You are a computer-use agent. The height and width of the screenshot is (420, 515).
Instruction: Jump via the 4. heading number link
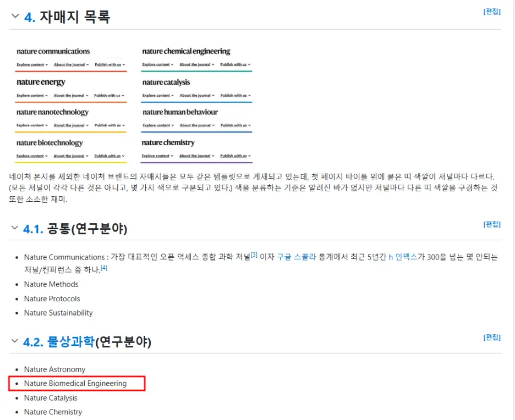click(30, 17)
